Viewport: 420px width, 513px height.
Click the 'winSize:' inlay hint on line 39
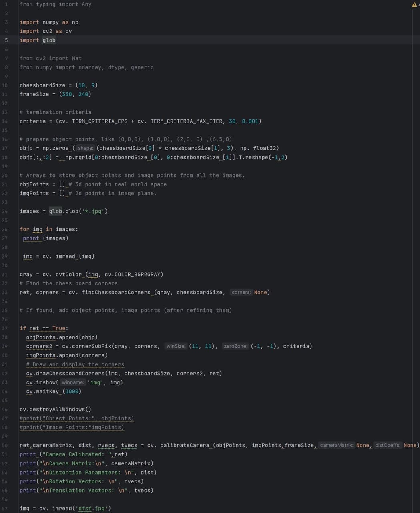coord(176,346)
